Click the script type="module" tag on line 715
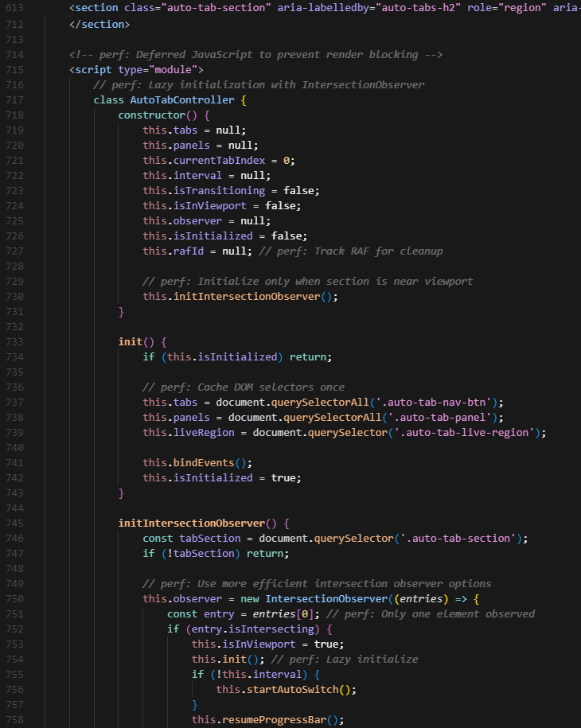Screen dimensions: 581x728 136,69
